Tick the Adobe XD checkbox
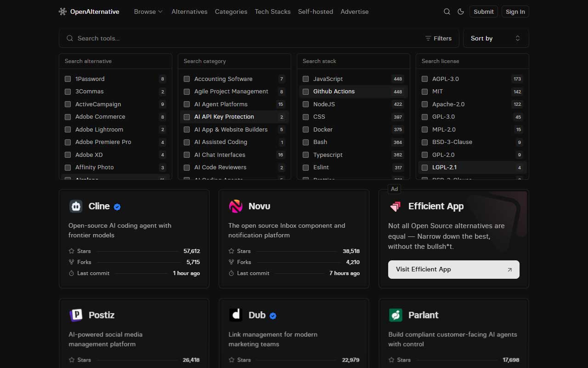Image resolution: width=588 pixels, height=368 pixels. [x=68, y=155]
